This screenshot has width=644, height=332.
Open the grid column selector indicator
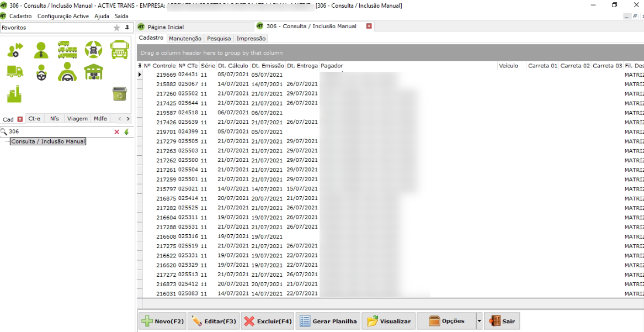pos(140,66)
